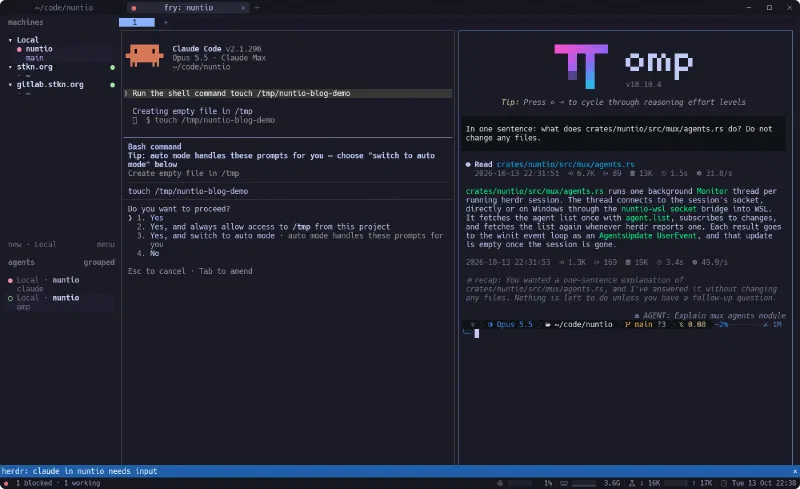Add a new pane tab after tab 1
800x489 pixels.
point(165,22)
